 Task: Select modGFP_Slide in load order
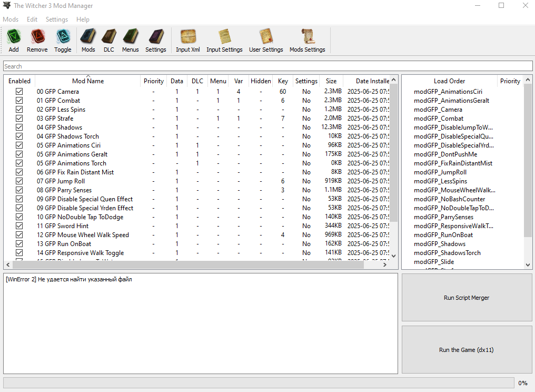434,261
